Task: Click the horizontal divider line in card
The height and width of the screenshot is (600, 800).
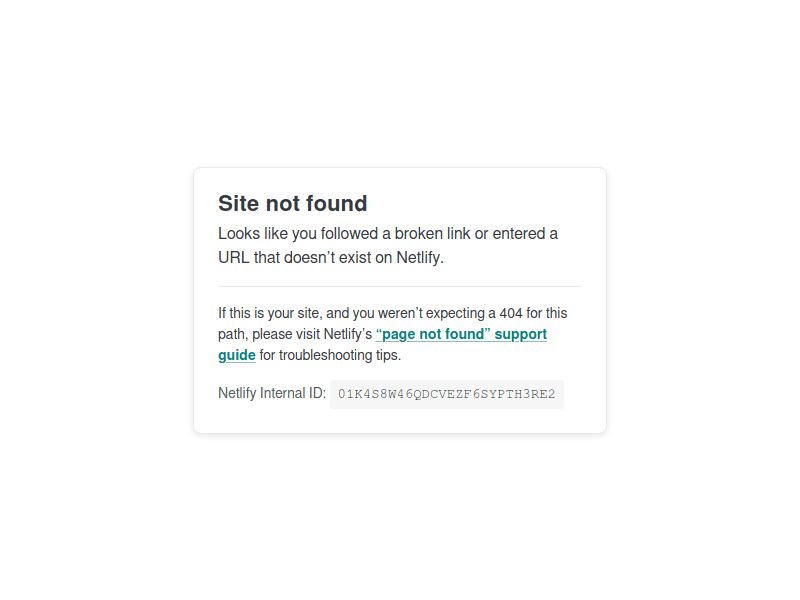Action: [x=400, y=287]
